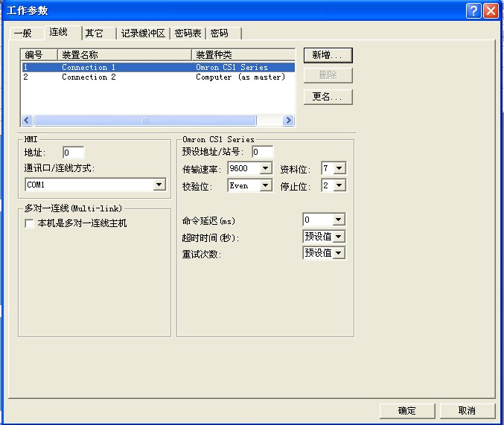Click the help question mark icon
504x425 pixels.
click(474, 10)
